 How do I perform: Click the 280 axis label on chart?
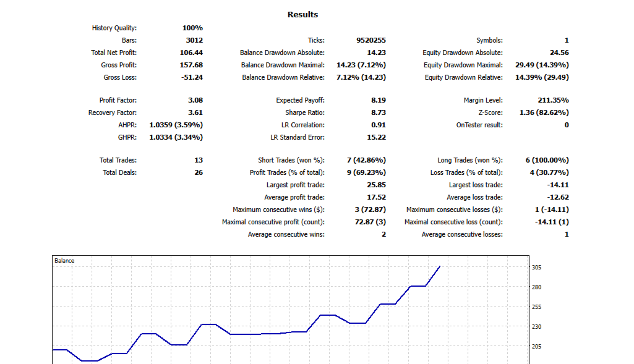coord(536,287)
